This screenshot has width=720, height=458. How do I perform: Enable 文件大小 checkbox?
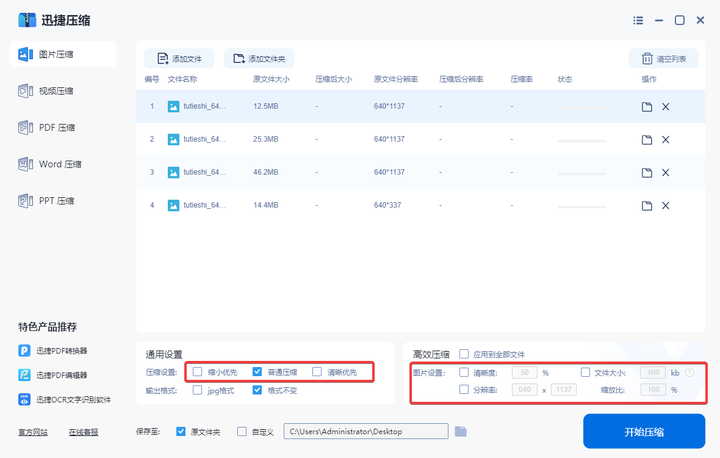(x=585, y=372)
